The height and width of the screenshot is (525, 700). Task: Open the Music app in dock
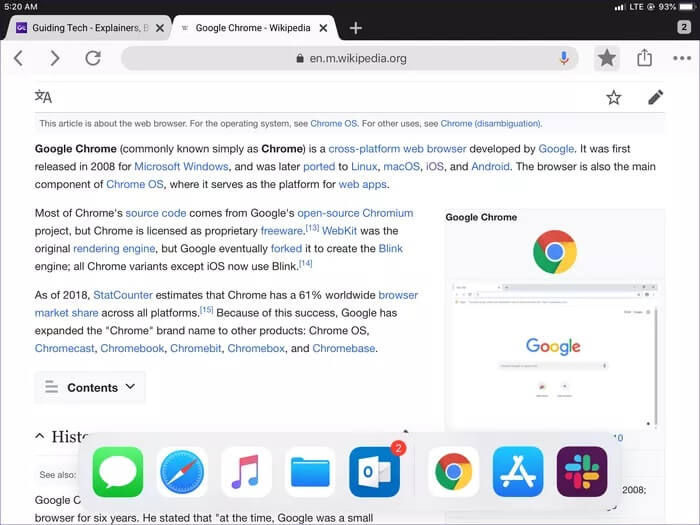[x=246, y=472]
